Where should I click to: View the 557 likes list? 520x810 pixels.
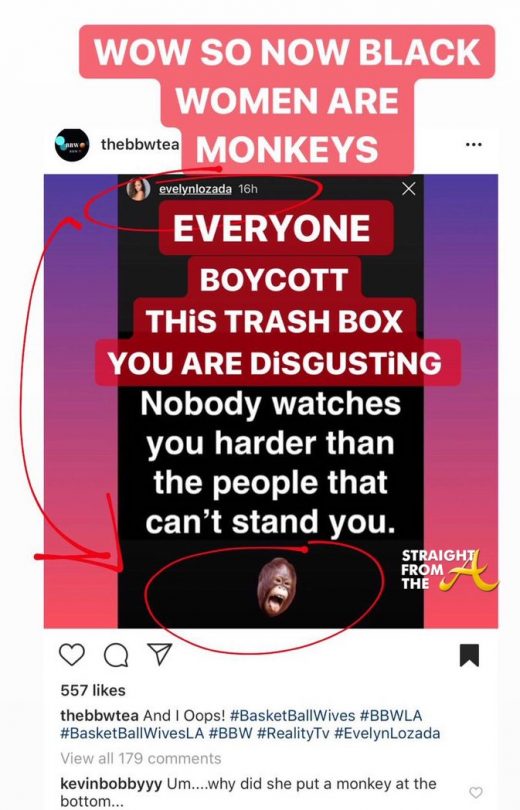click(x=93, y=690)
